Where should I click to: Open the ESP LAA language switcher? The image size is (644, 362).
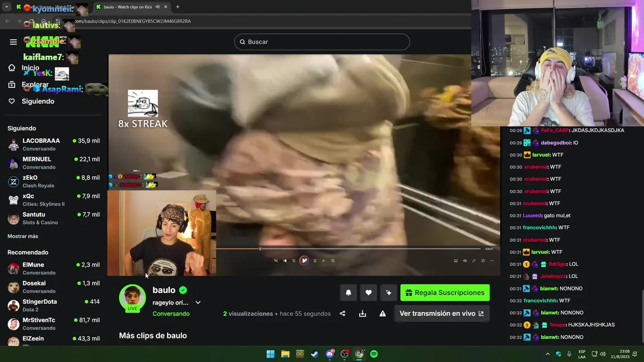click(582, 354)
